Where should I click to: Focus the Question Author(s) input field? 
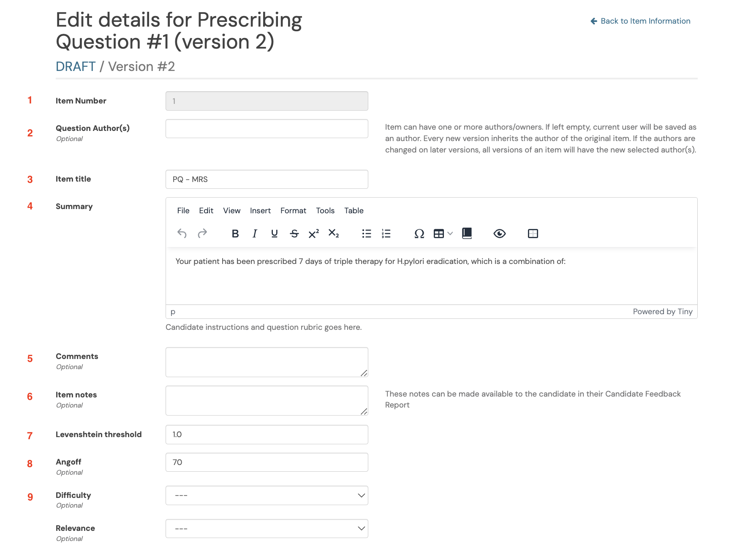click(x=267, y=129)
